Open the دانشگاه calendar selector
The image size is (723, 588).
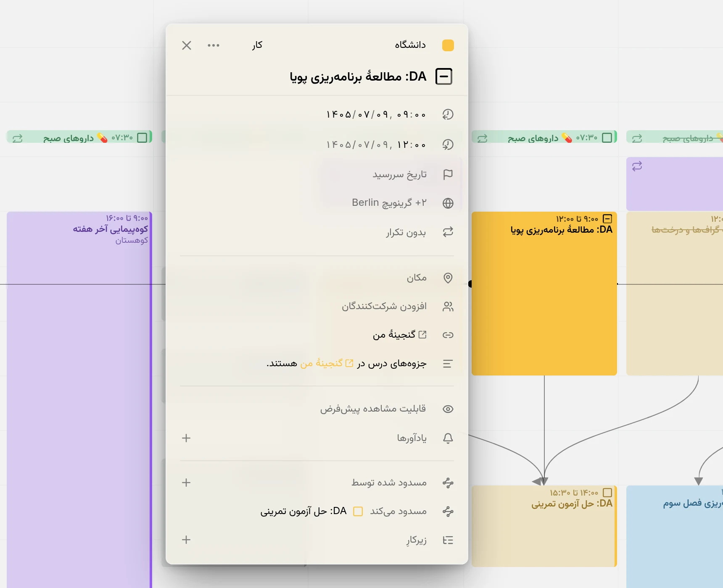click(410, 45)
